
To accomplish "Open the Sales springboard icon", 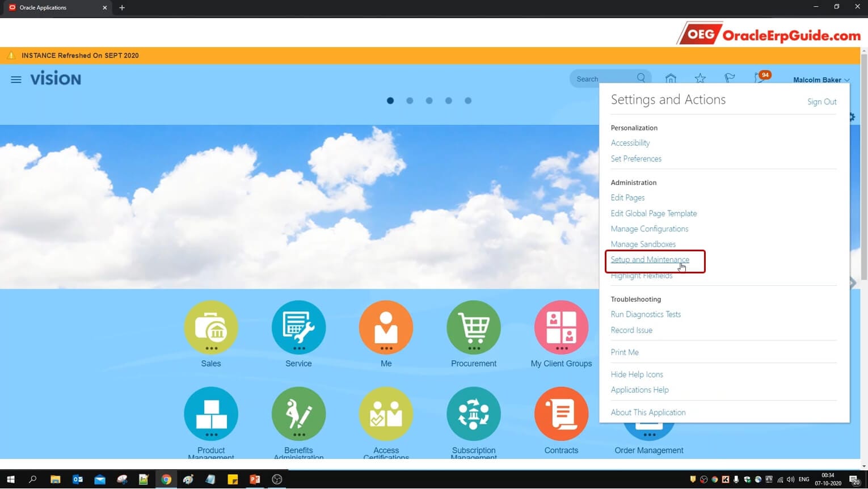I will point(211,327).
